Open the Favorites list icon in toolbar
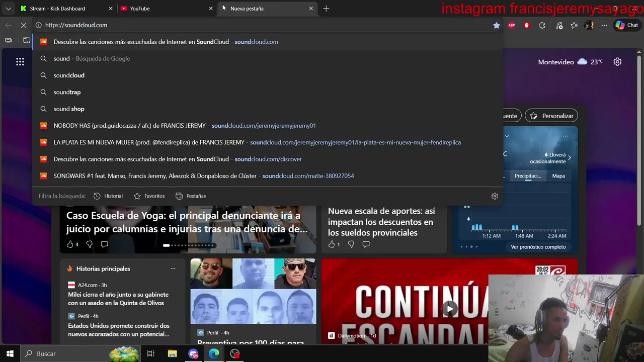The height and width of the screenshot is (362, 644). (x=574, y=25)
